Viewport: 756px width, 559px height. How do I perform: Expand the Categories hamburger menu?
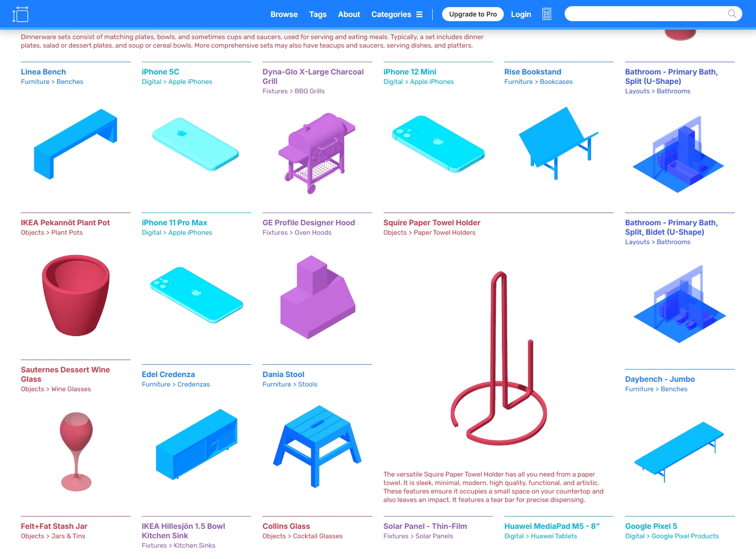click(419, 14)
